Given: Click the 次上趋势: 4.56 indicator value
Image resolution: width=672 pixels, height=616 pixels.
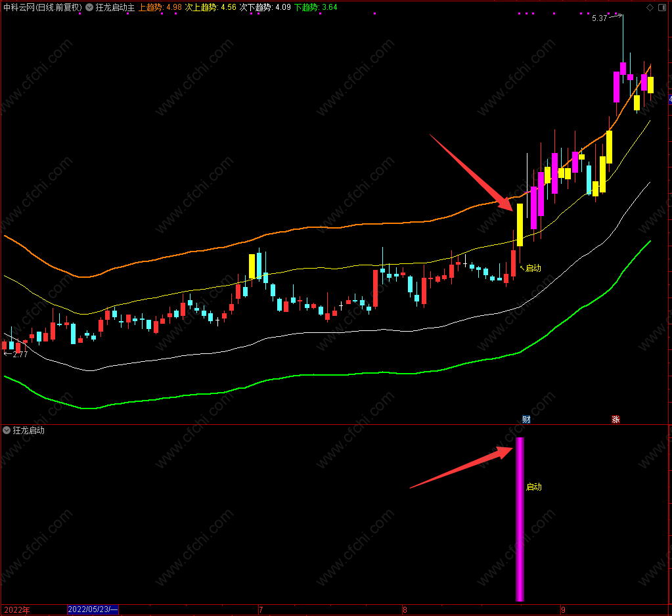Looking at the screenshot, I should [210, 7].
